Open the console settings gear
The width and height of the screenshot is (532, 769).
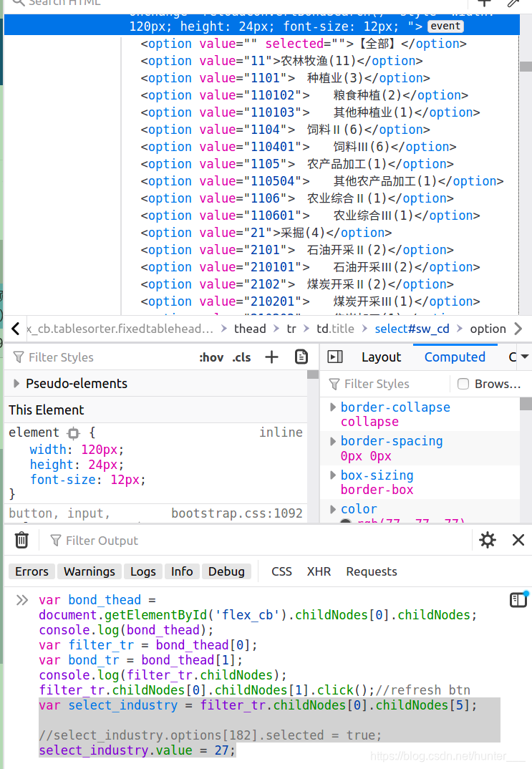click(x=488, y=540)
